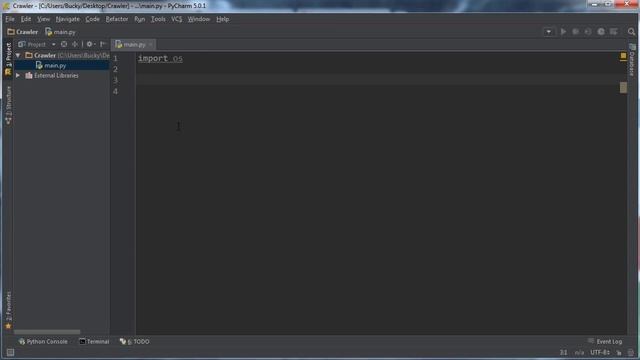The width and height of the screenshot is (640, 360).
Task: Hide the Project panel with hide icon
Action: pos(103,44)
